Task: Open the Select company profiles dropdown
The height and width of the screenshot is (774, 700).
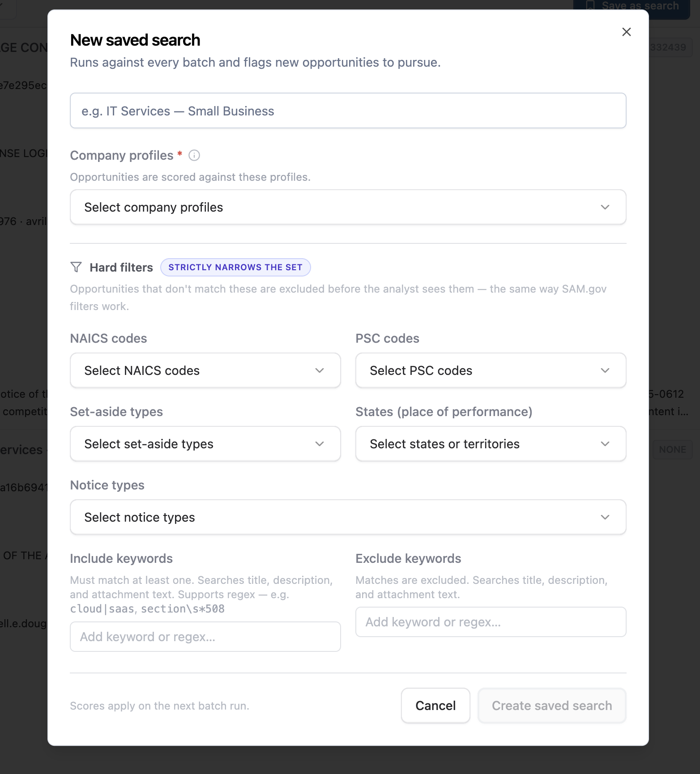Action: pos(348,207)
